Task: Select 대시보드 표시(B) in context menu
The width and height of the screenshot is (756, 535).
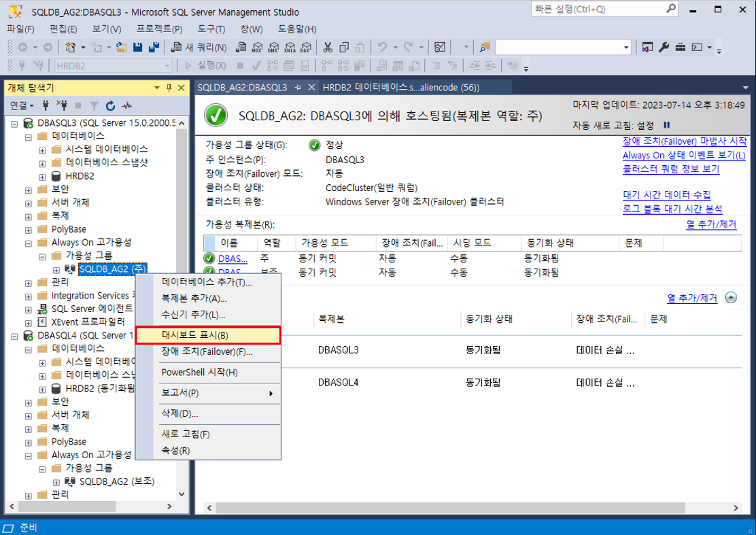Action: 208,335
